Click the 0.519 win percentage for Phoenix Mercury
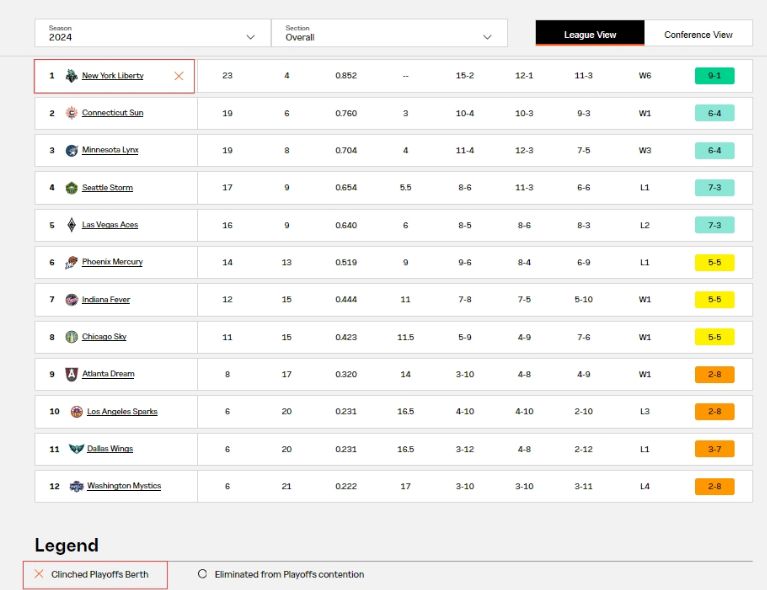Viewport: 767px width, 590px height. pos(346,262)
